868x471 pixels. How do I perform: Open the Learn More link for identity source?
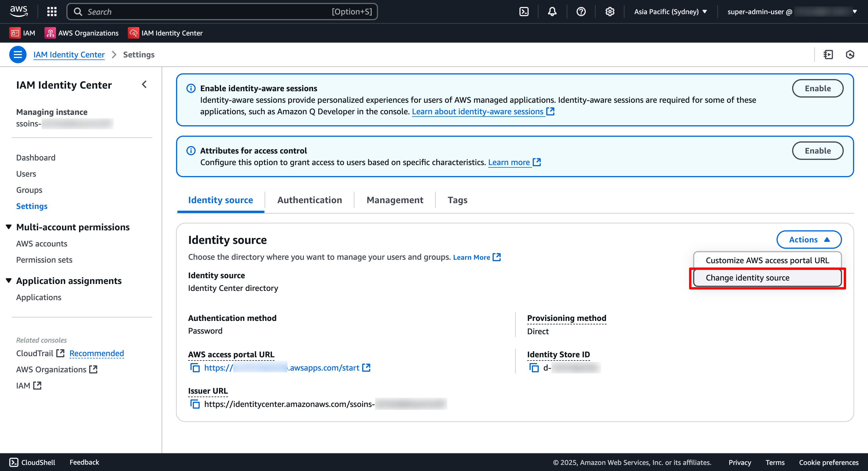click(472, 257)
